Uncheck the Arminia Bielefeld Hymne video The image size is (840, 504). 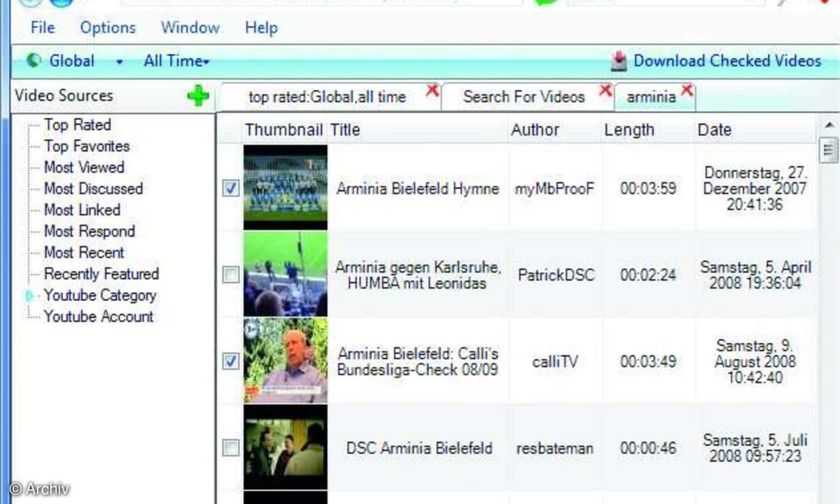[x=230, y=188]
